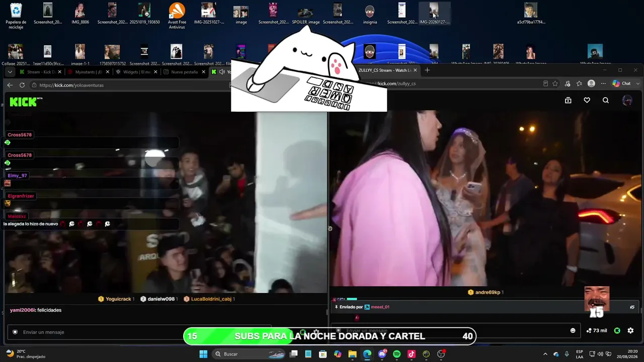Open the Windows Start menu
The width and height of the screenshot is (644, 362).
203,354
